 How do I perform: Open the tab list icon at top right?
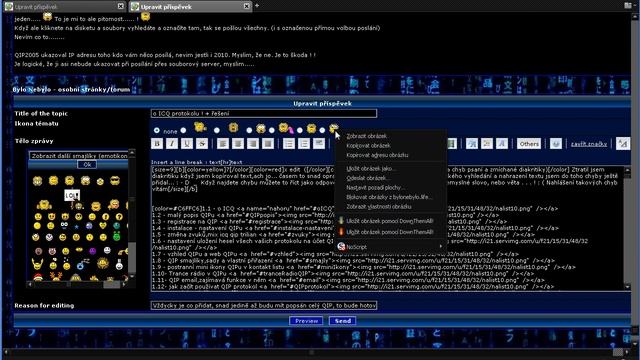tap(628, 5)
